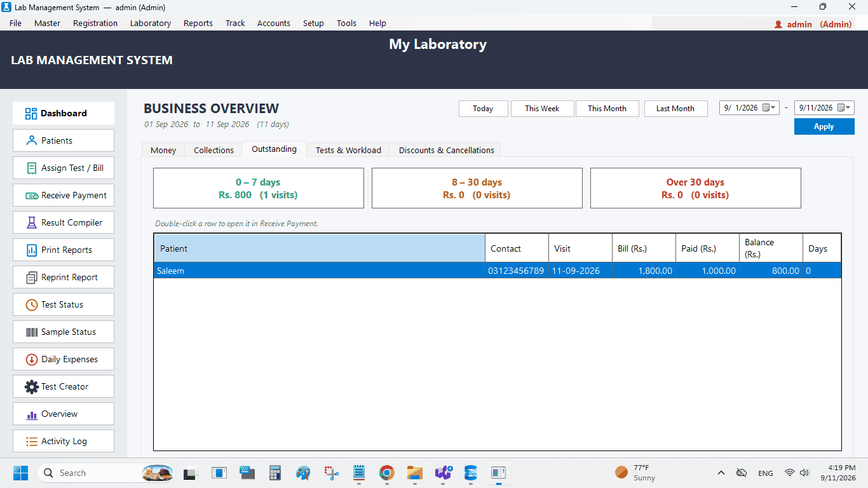Screen dimensions: 868x488
Task: Open Snipping Tool from the taskbar
Action: coord(331,473)
